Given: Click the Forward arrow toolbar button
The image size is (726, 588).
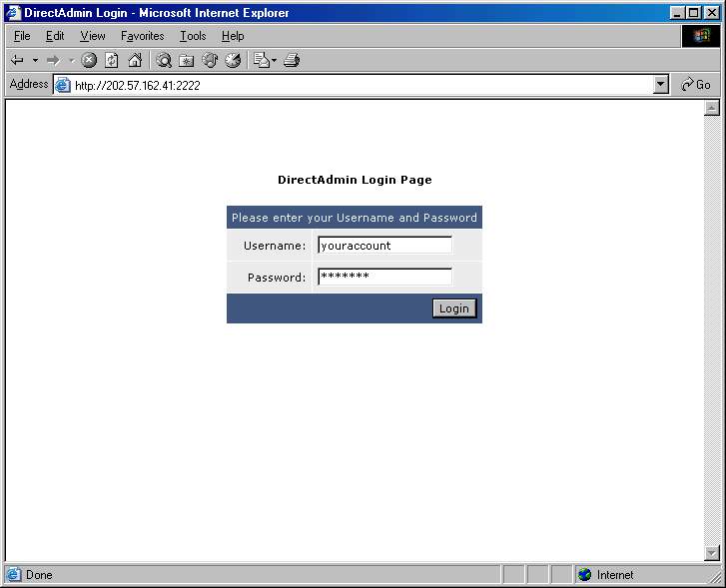Looking at the screenshot, I should 53,60.
